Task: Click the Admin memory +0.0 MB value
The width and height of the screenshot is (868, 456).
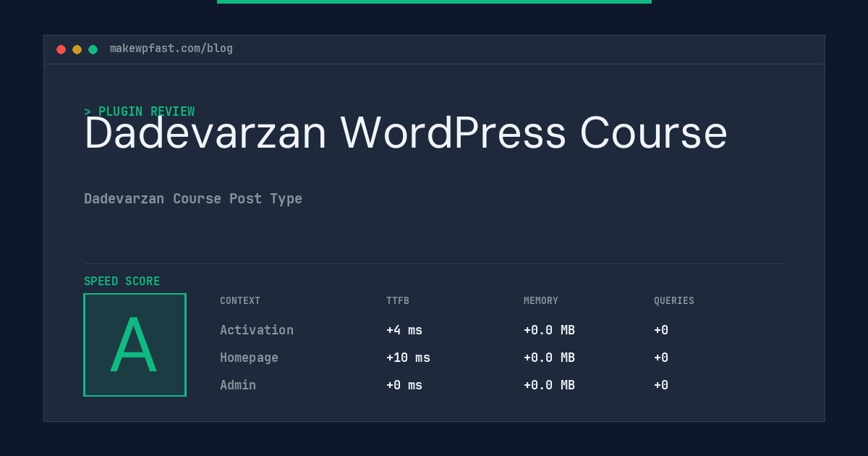Action: [549, 385]
